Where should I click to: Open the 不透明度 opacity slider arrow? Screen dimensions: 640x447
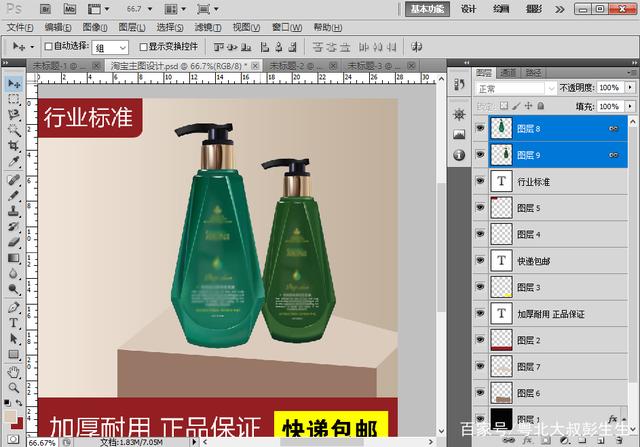(x=631, y=87)
